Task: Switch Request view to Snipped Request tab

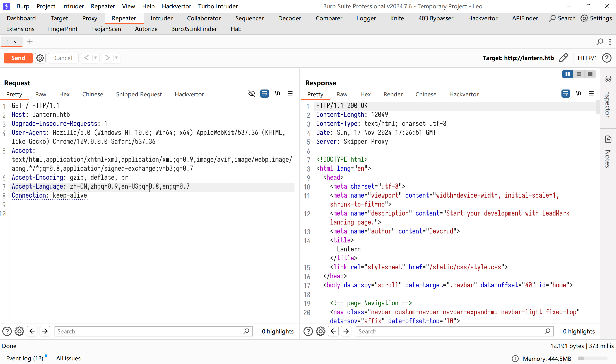Action: pyautogui.click(x=139, y=94)
